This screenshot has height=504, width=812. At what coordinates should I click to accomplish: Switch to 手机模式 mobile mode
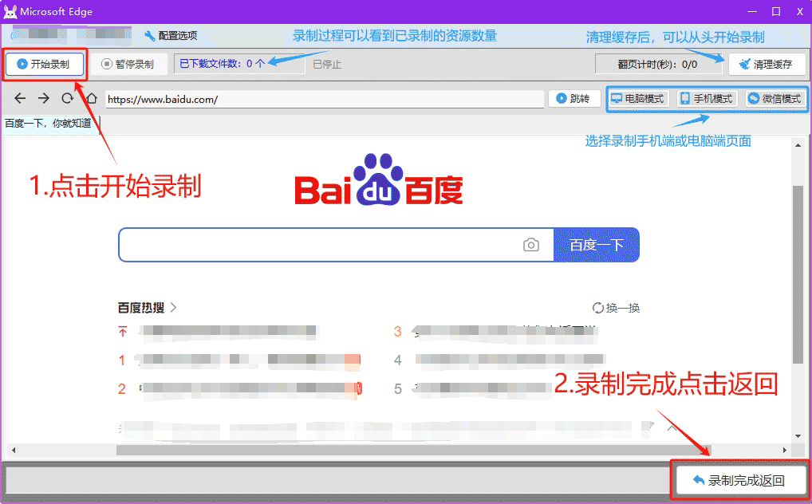[707, 98]
